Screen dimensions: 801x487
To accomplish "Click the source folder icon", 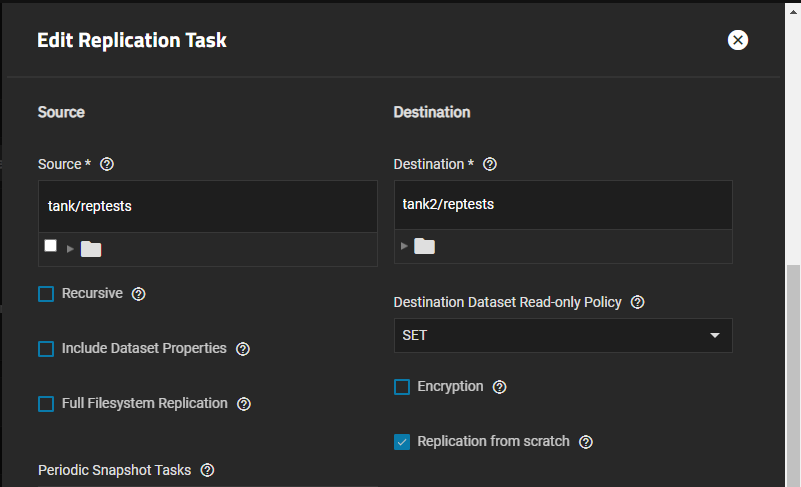I will (91, 249).
